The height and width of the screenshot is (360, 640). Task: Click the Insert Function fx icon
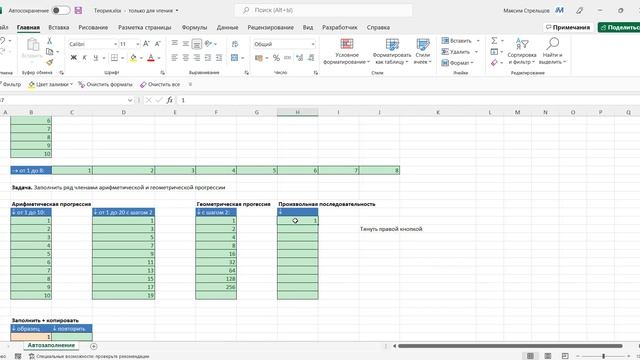(169, 100)
